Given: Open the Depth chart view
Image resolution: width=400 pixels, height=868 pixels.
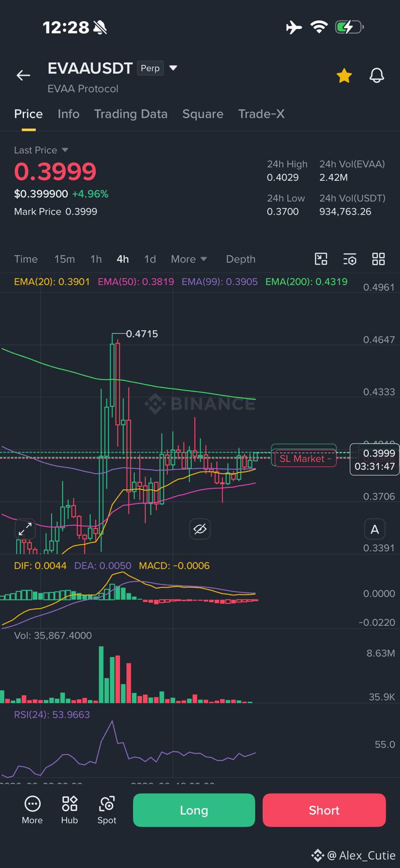Looking at the screenshot, I should tap(241, 259).
